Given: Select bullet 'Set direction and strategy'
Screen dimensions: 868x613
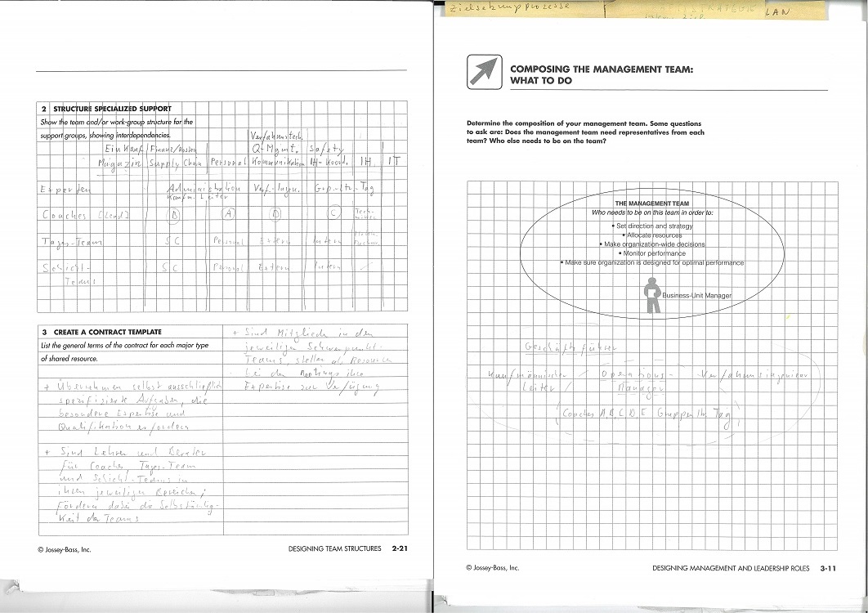Looking at the screenshot, I should (x=652, y=226).
